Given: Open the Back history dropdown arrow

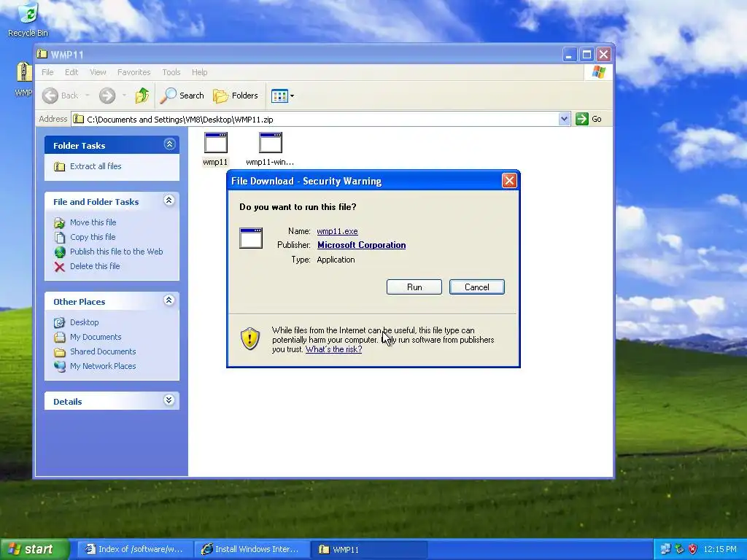Looking at the screenshot, I should click(x=88, y=96).
